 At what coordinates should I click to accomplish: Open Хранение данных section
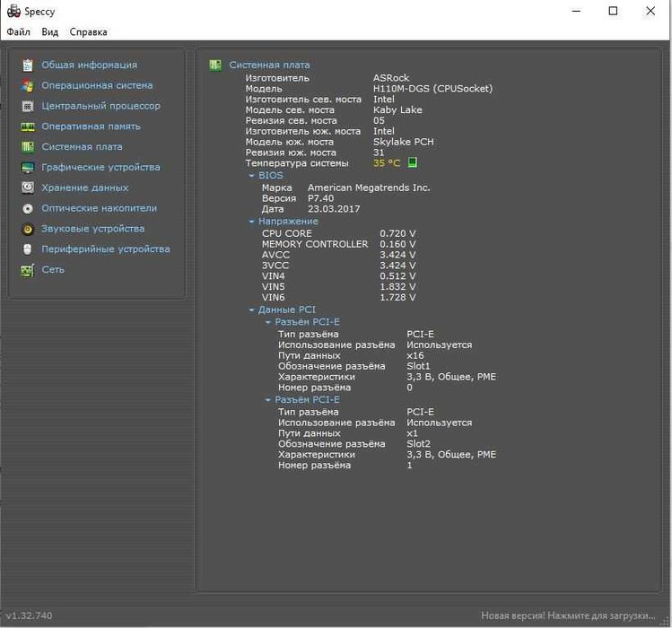pyautogui.click(x=85, y=188)
